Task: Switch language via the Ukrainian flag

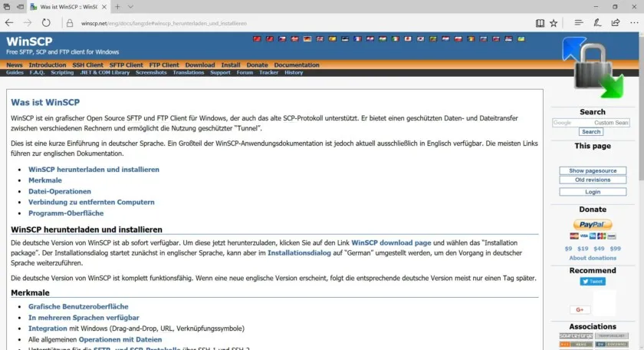Action: (x=521, y=38)
